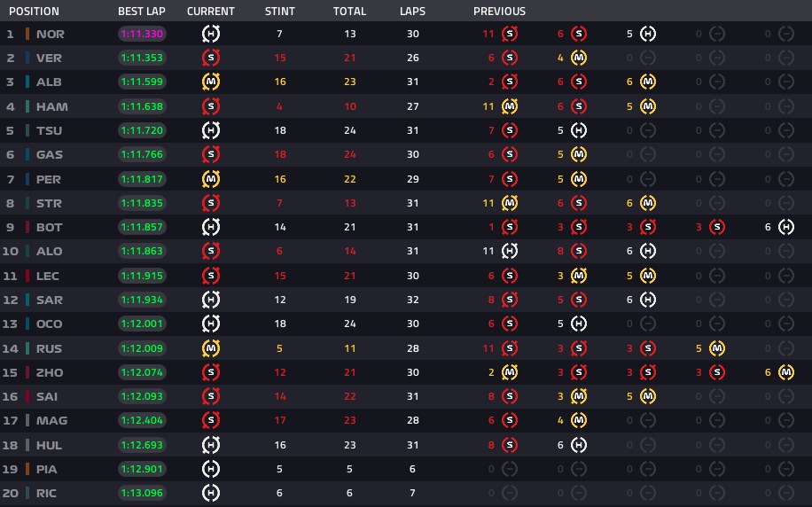Click the STINT column header
Screen dimensions: 812x507
pyautogui.click(x=279, y=11)
